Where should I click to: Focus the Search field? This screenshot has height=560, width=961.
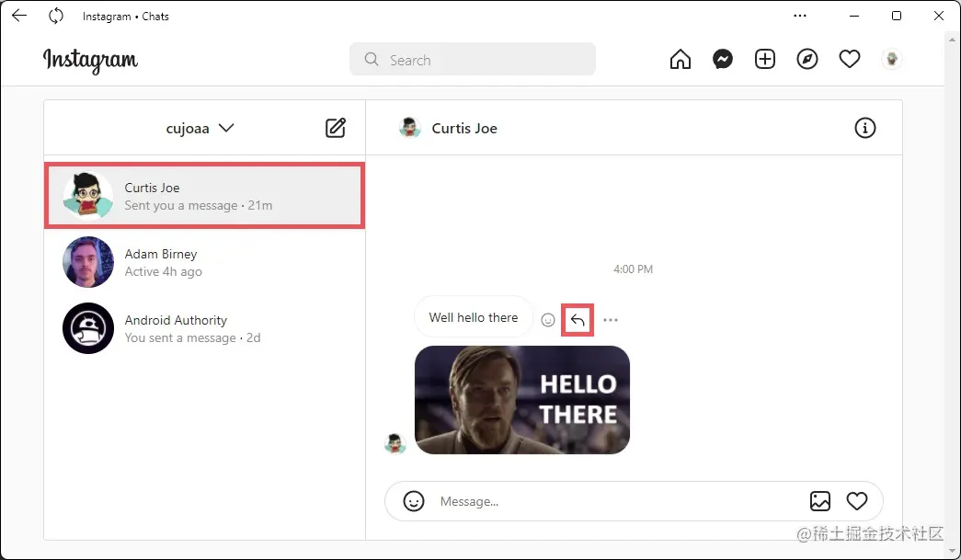[x=473, y=60]
